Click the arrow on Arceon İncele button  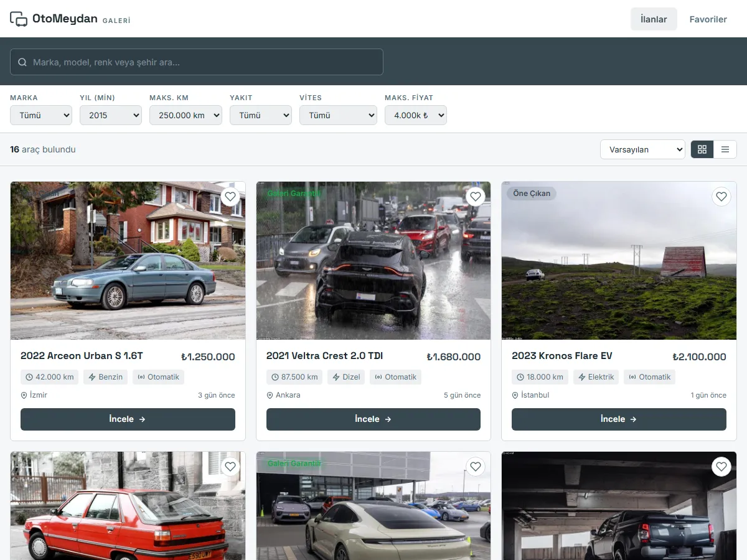coord(142,419)
